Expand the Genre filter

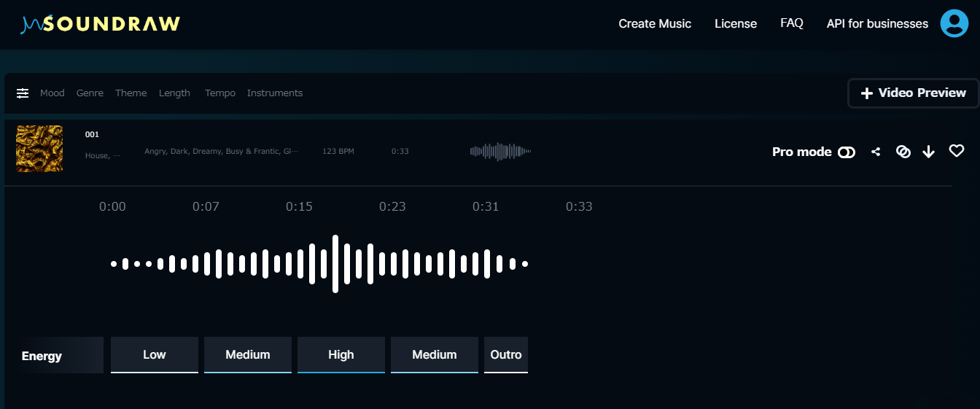(x=90, y=93)
